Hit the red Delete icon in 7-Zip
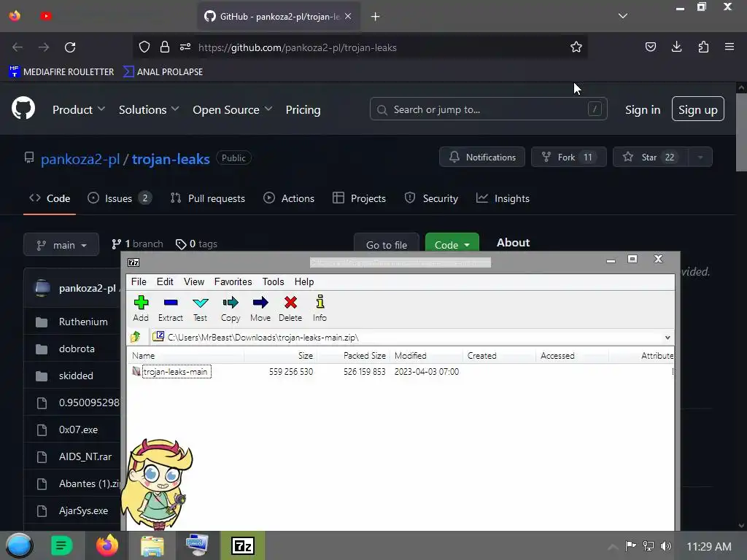The width and height of the screenshot is (747, 560). coord(290,308)
